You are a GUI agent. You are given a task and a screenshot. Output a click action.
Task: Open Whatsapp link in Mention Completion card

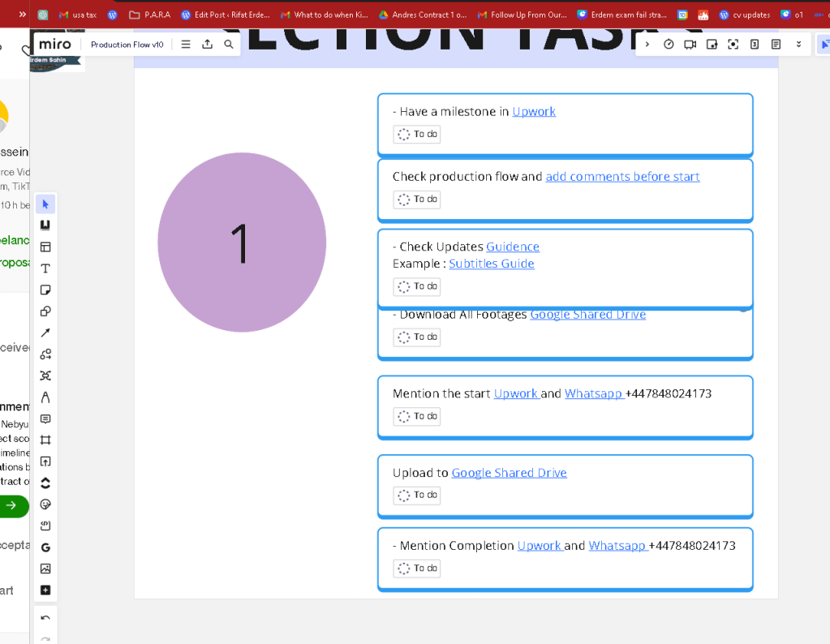pyautogui.click(x=617, y=546)
